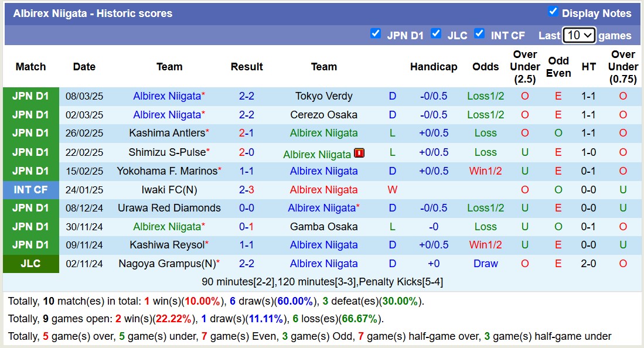Image resolution: width=644 pixels, height=348 pixels.
Task: Click the Gamba Osaka team name
Action: pyautogui.click(x=323, y=227)
